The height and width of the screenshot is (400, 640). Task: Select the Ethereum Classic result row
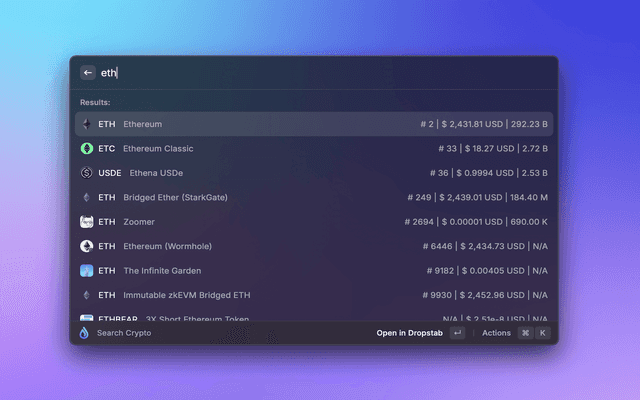(x=314, y=148)
